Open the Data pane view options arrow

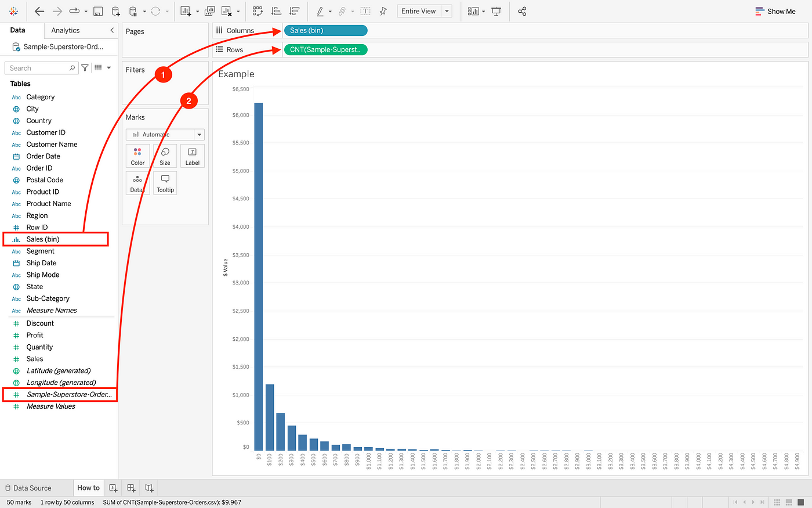pyautogui.click(x=108, y=68)
